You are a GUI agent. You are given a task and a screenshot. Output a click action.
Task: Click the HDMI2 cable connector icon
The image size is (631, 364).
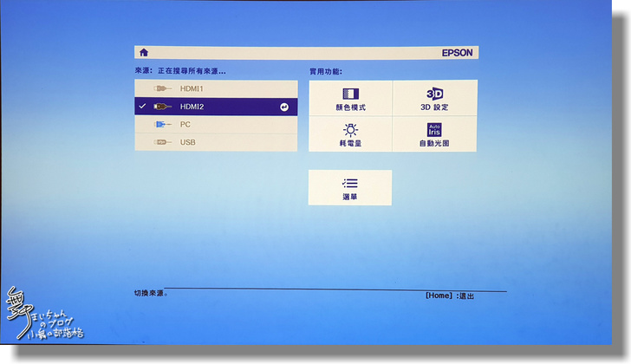[163, 107]
